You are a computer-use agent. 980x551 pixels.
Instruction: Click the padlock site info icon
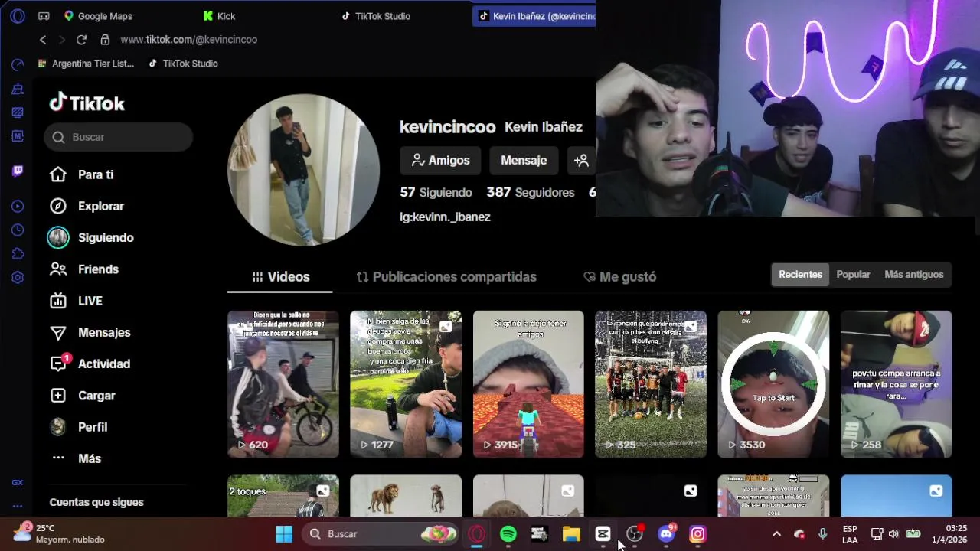(x=104, y=40)
